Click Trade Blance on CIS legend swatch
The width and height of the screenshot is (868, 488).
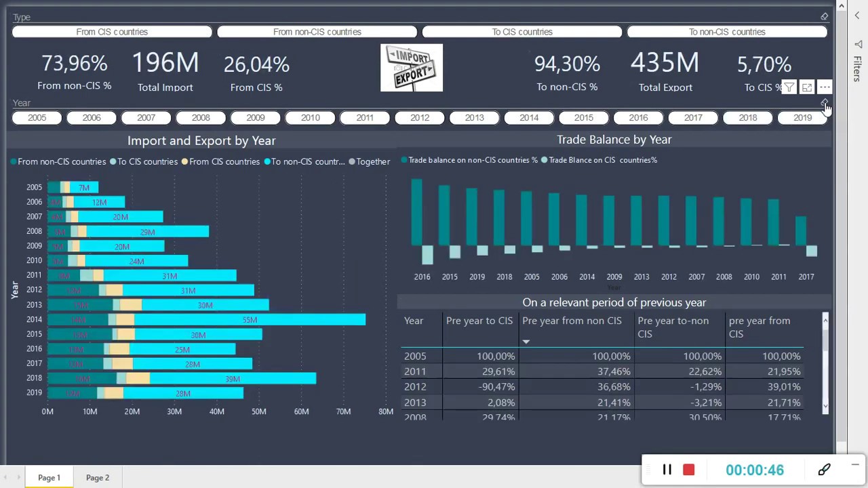tap(544, 161)
